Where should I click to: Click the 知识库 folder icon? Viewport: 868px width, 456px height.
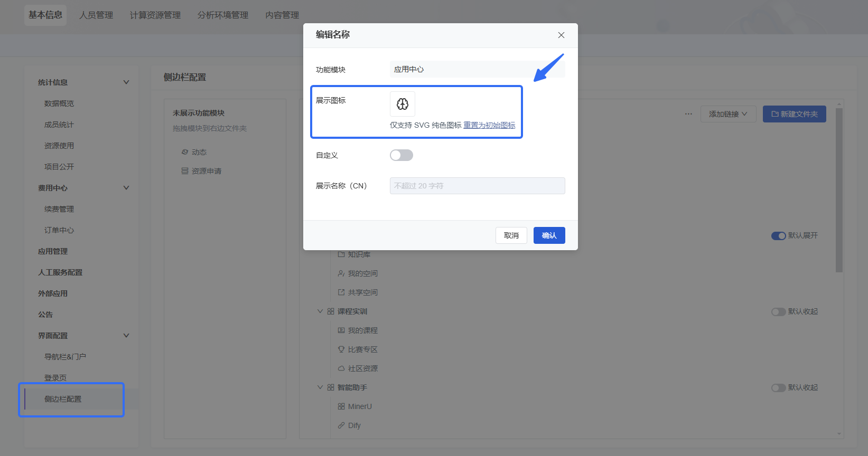(x=341, y=254)
